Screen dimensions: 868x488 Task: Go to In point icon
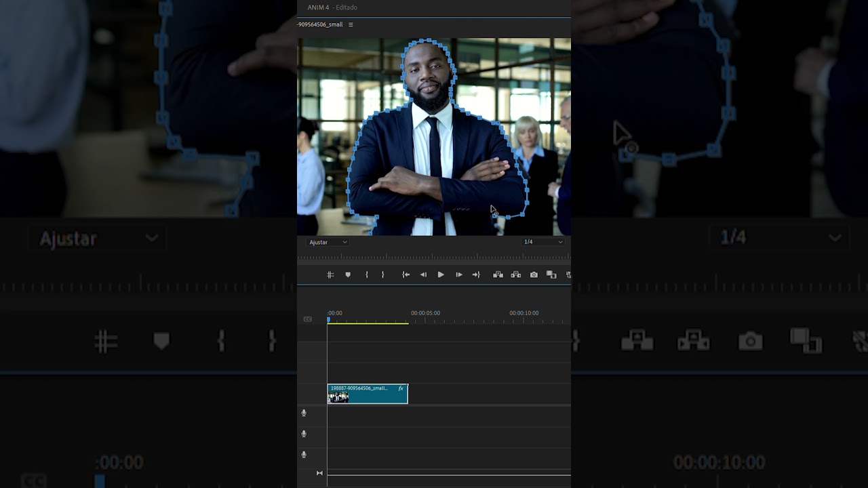406,274
